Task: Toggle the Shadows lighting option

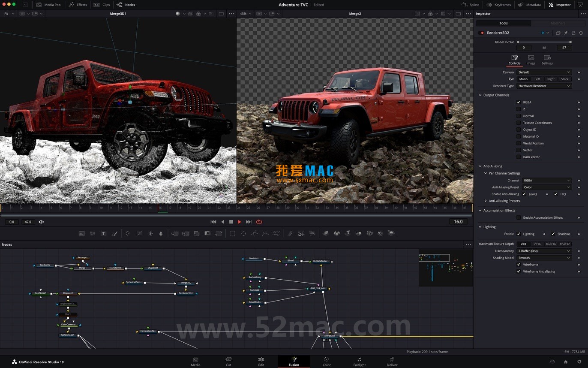Action: (x=553, y=234)
